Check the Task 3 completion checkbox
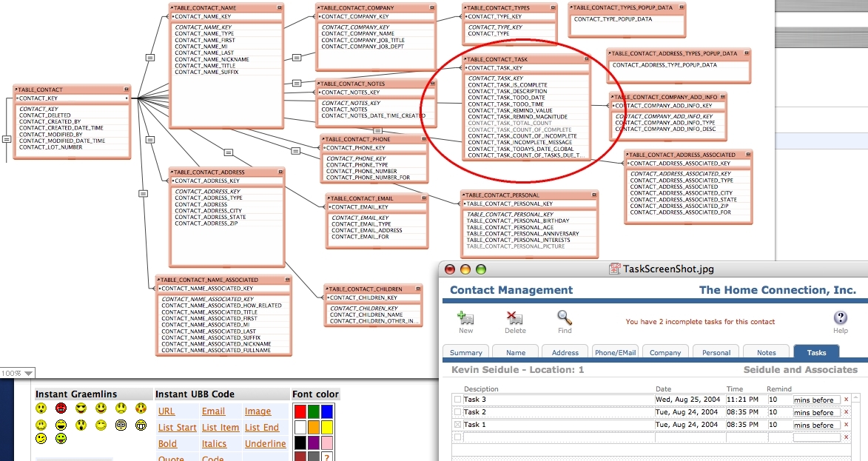The image size is (868, 461). click(x=457, y=399)
